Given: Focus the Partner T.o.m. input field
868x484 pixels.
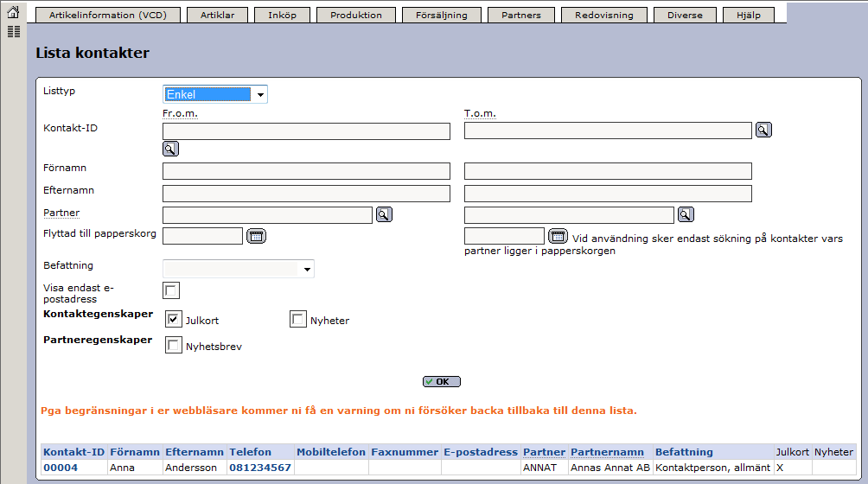Looking at the screenshot, I should coord(569,215).
